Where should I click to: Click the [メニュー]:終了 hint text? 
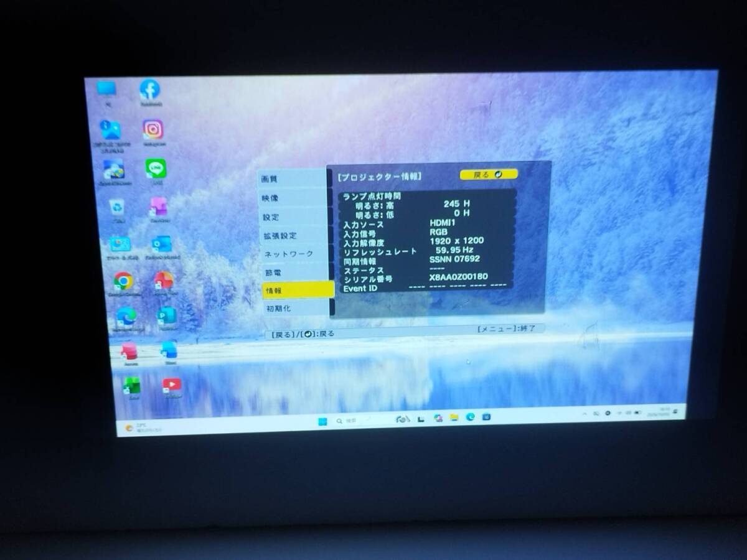point(506,328)
